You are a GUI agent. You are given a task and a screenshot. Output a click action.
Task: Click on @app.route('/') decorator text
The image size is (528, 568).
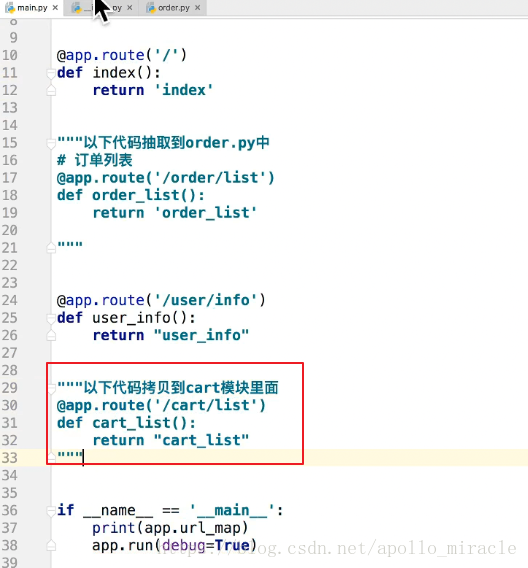[122, 55]
